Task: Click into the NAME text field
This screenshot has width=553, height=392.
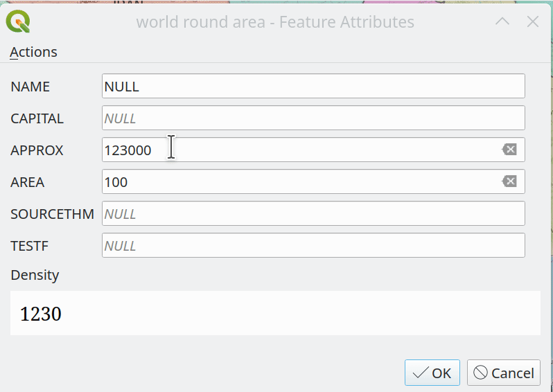Action: (x=312, y=87)
